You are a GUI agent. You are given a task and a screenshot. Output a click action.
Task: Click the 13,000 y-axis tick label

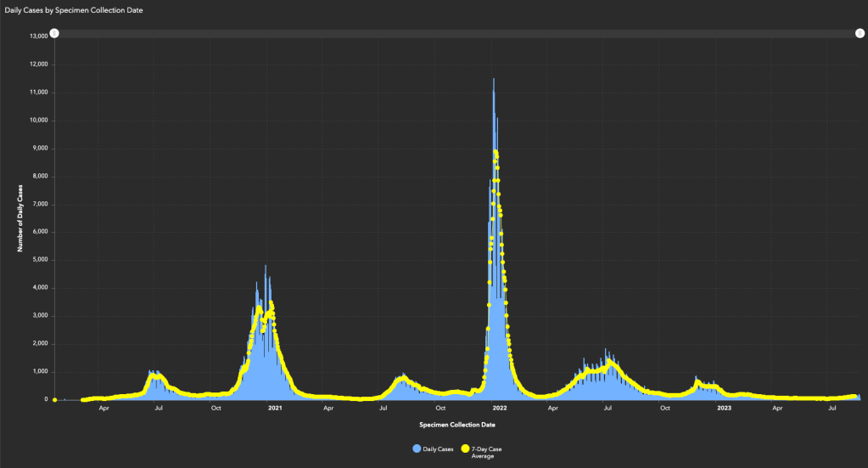tap(37, 37)
